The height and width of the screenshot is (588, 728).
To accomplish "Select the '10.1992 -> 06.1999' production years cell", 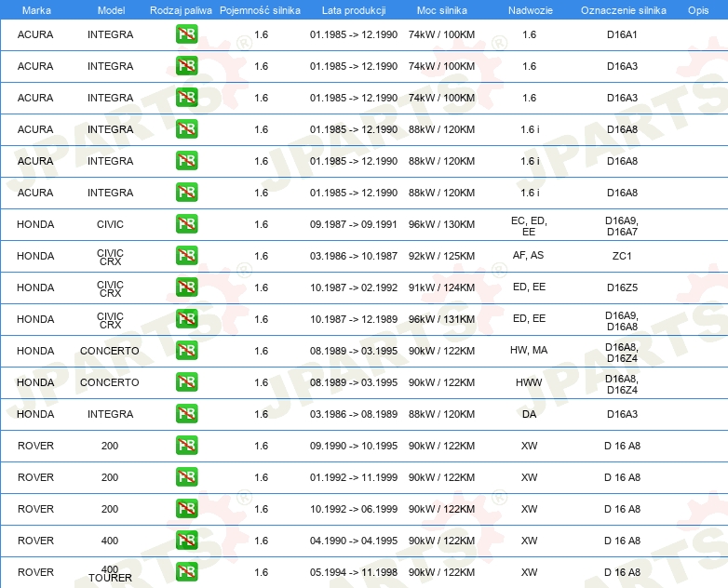I will point(354,509).
